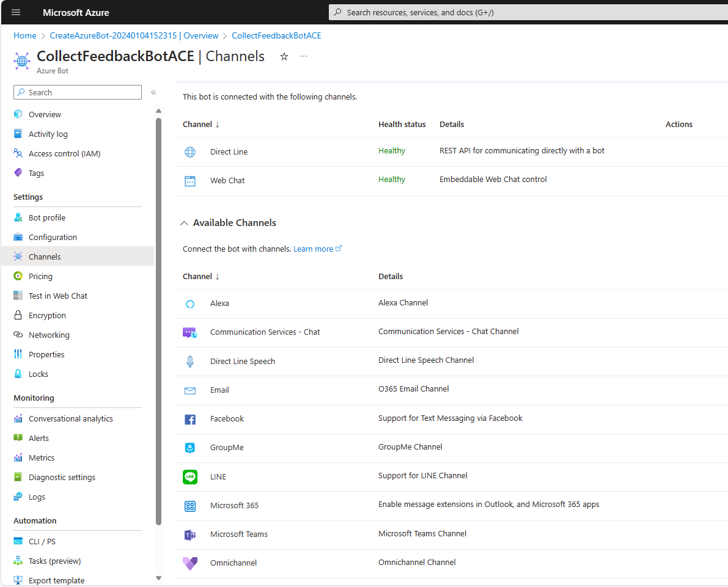The width and height of the screenshot is (728, 587).
Task: Open the Learn more link
Action: pos(317,249)
